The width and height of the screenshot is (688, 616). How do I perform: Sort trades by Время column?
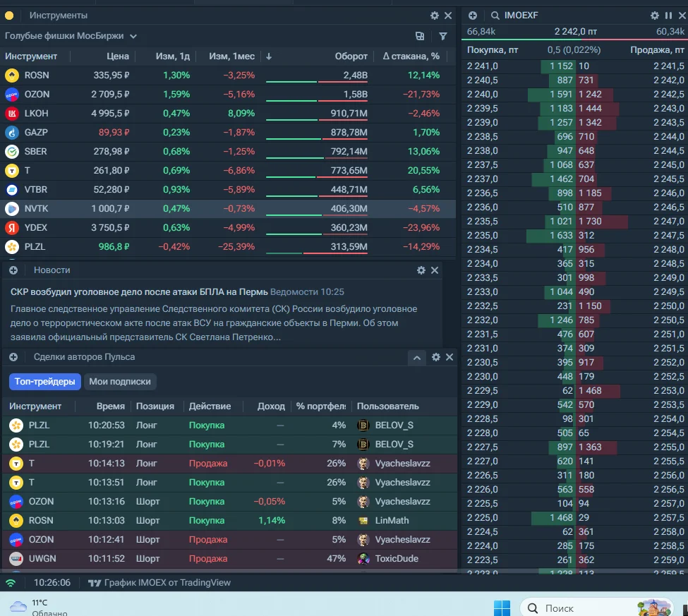click(x=111, y=406)
